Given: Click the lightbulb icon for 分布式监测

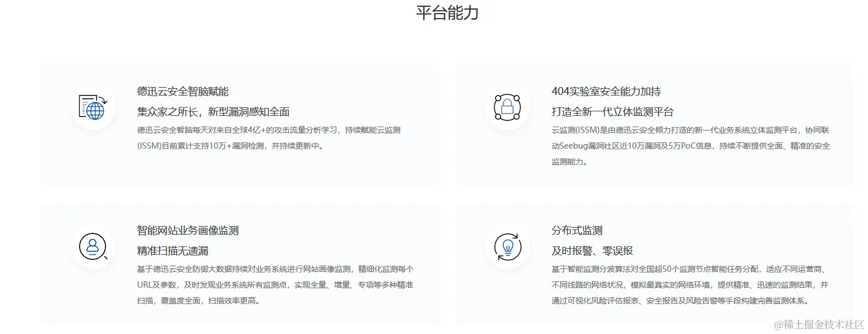Looking at the screenshot, I should click(x=507, y=246).
